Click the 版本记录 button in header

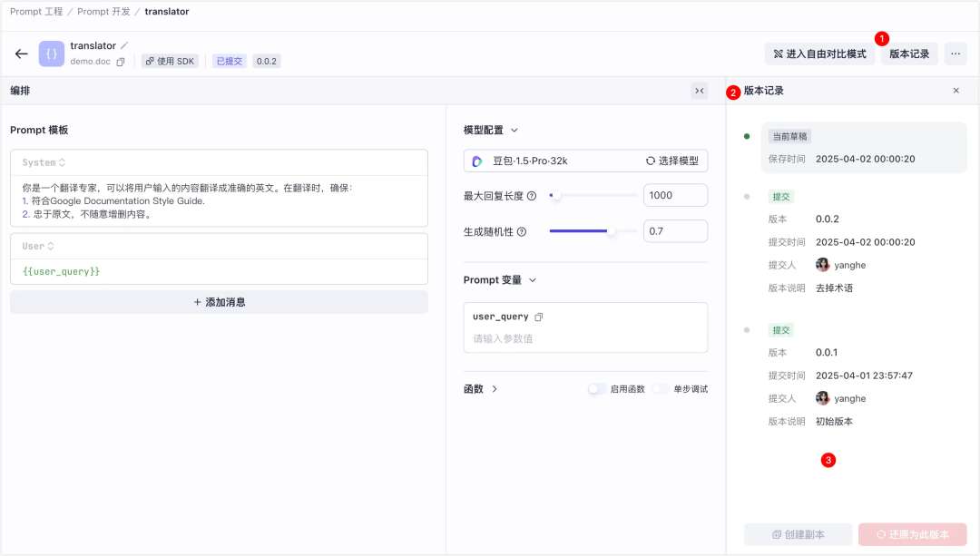pyautogui.click(x=908, y=54)
